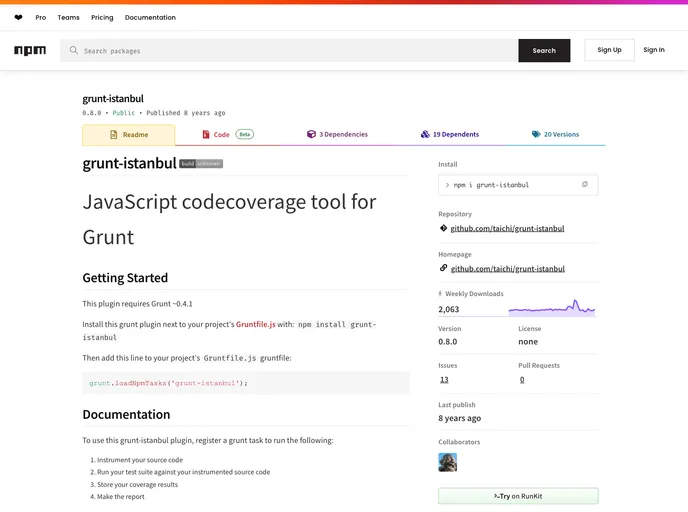The height and width of the screenshot is (512, 688).
Task: Open the collaborator avatar thumbnail
Action: click(448, 462)
